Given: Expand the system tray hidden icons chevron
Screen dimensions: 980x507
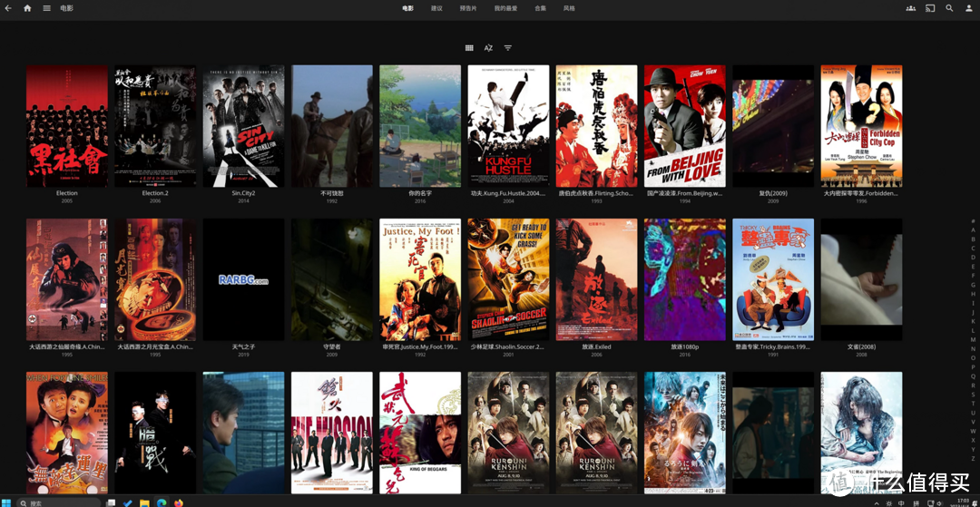Looking at the screenshot, I should click(876, 502).
